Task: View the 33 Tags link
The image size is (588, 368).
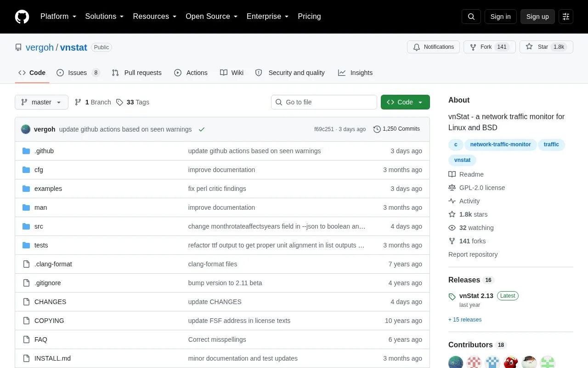Action: click(132, 102)
